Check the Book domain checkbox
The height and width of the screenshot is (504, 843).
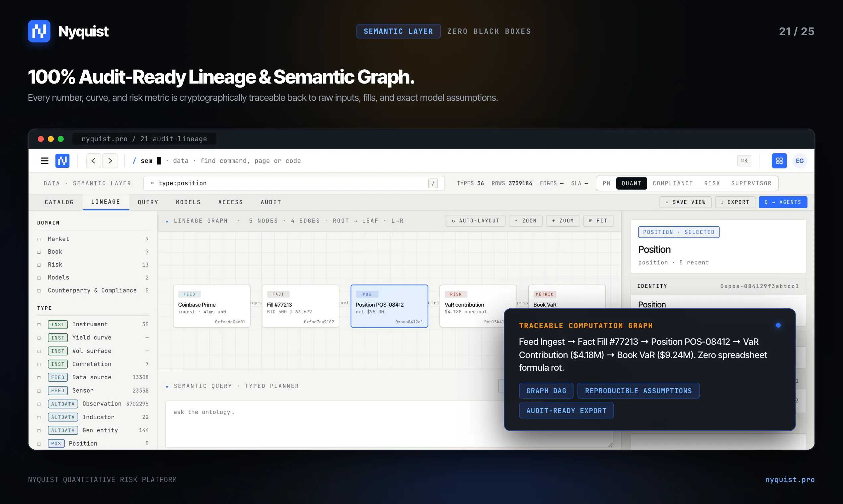coord(39,252)
